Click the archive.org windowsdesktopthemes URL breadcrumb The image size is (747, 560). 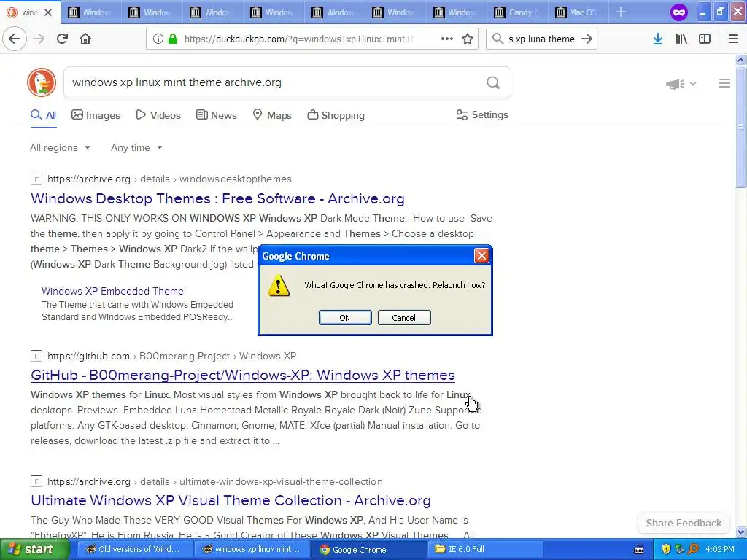point(169,179)
